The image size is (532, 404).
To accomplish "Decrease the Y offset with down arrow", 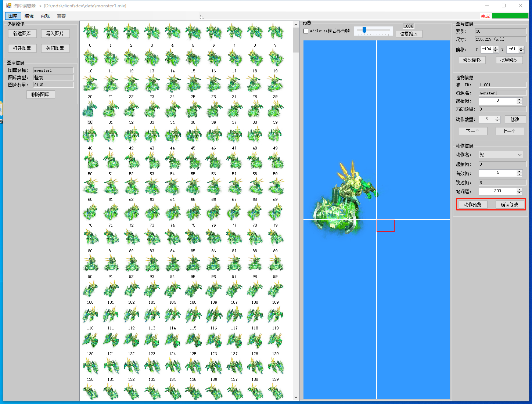I will [521, 51].
